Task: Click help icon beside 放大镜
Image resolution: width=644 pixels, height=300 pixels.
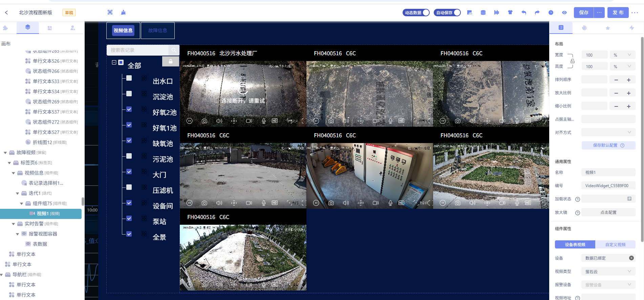Action: pos(578,213)
